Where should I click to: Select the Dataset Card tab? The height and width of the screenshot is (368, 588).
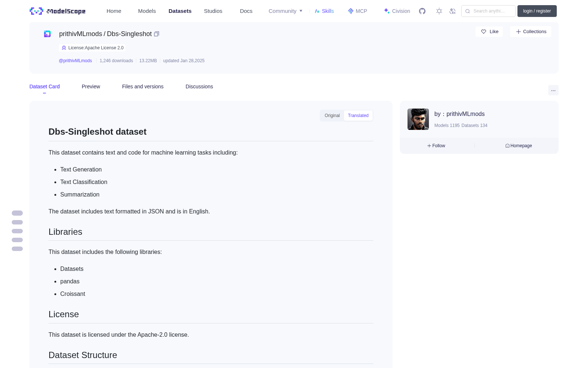click(x=44, y=86)
